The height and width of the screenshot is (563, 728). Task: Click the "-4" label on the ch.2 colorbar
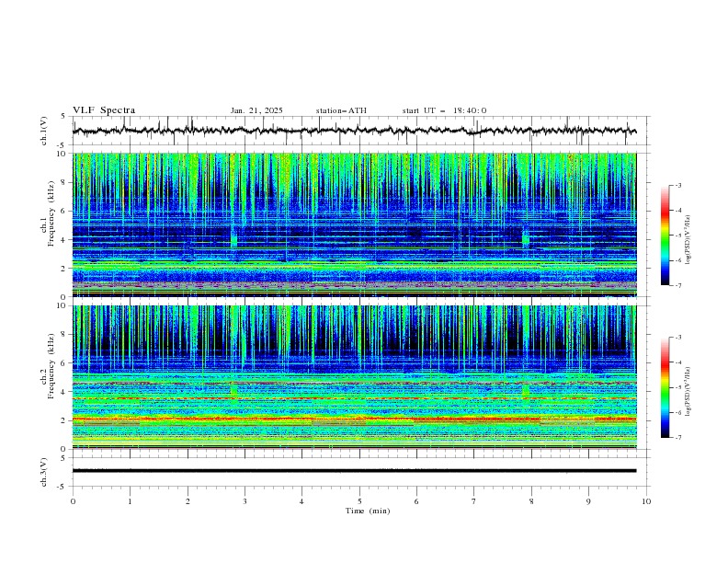(678, 362)
